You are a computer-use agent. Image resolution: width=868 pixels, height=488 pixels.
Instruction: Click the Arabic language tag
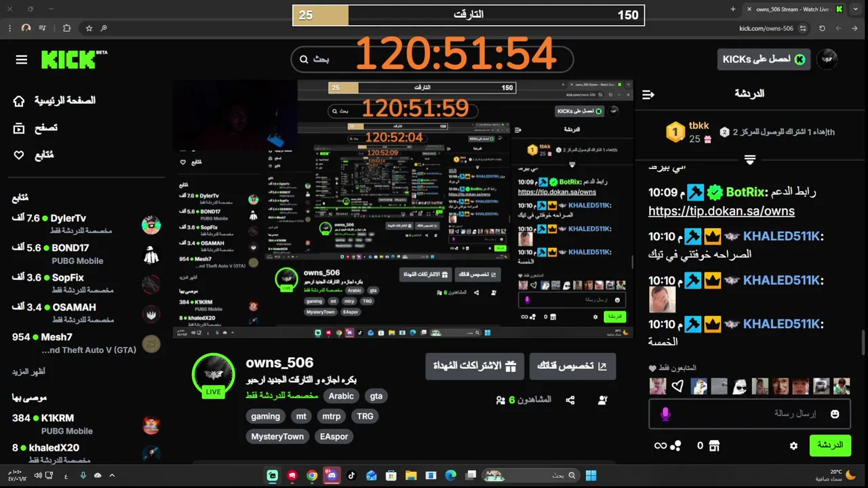[341, 396]
